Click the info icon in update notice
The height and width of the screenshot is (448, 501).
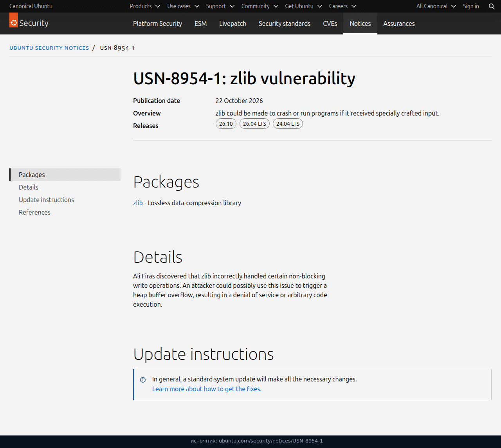tap(143, 379)
